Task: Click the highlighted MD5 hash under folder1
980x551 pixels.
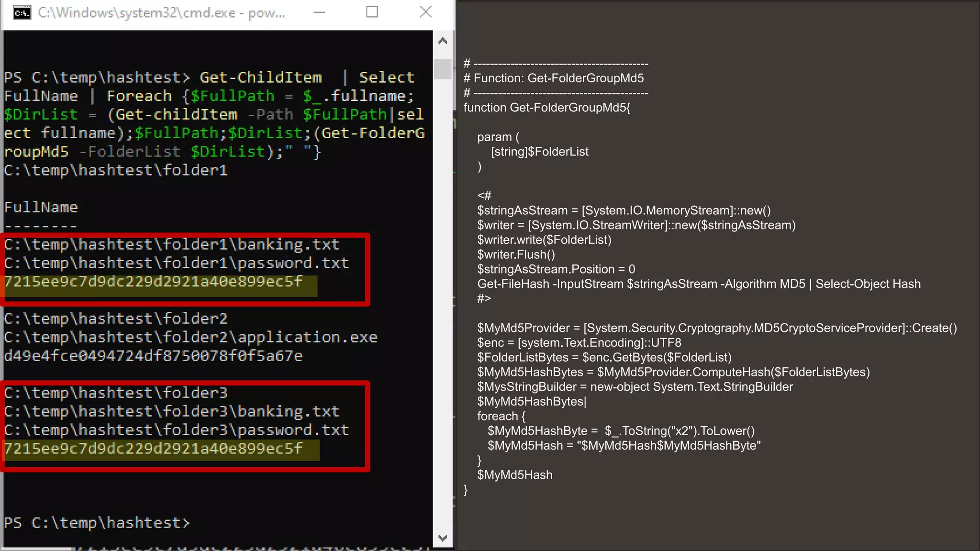Action: click(x=153, y=282)
